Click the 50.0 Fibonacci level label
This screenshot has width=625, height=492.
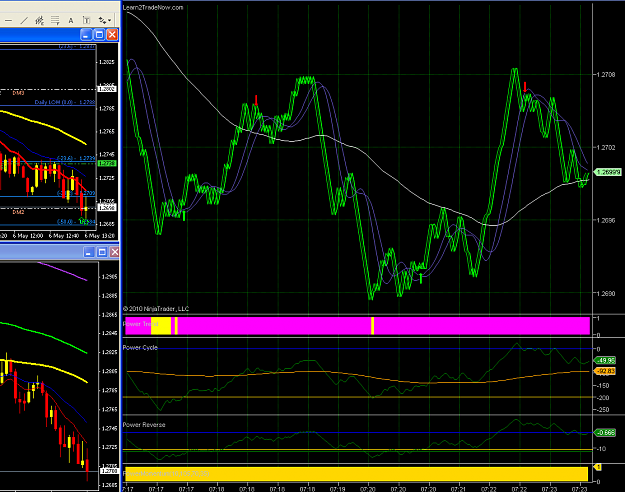(76, 222)
